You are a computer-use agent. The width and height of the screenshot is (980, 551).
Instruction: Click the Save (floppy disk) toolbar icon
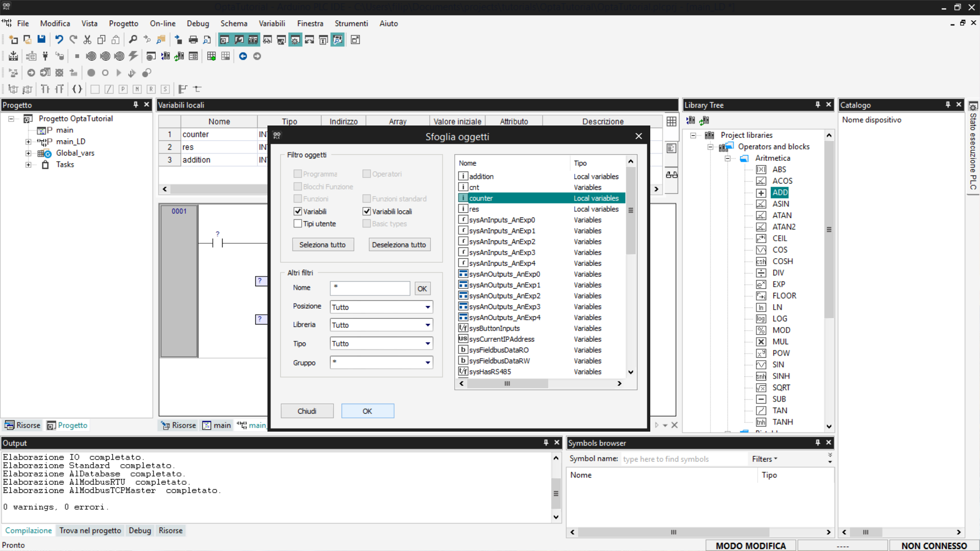[41, 39]
